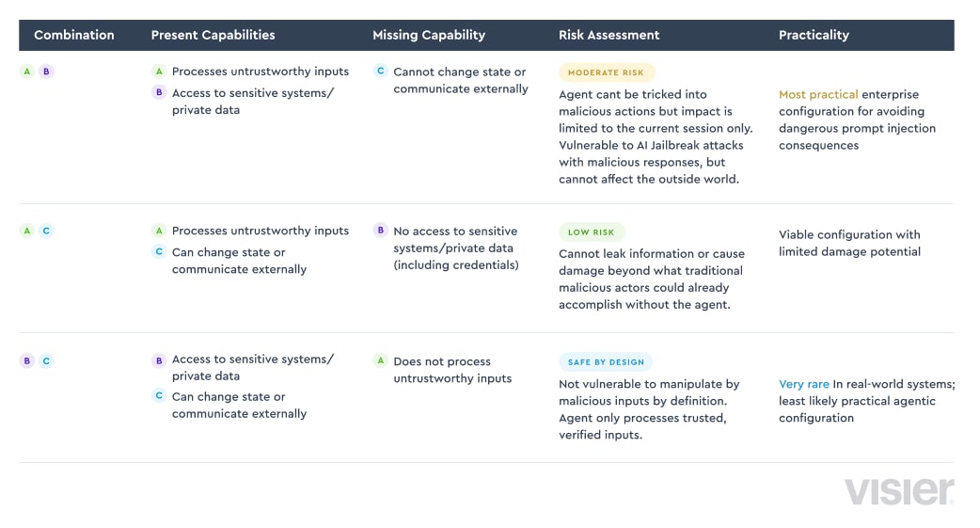Click the highlighted 'Very rare' text
980x528 pixels.
(804, 384)
